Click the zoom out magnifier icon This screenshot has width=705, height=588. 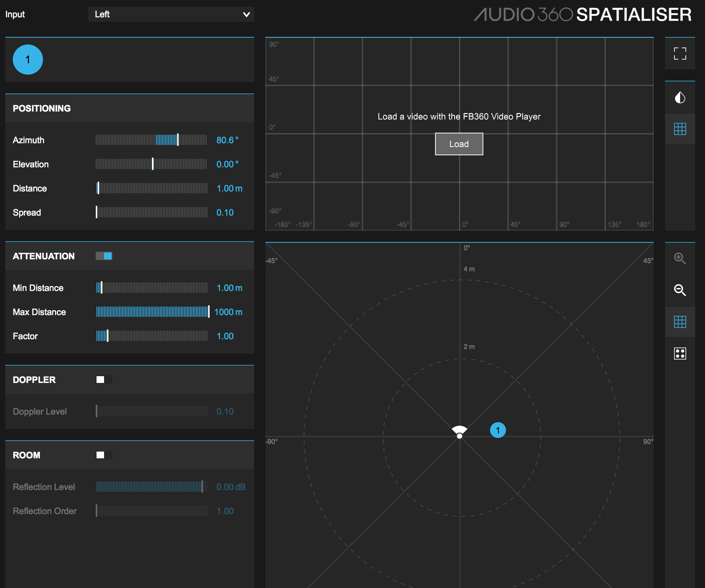[680, 290]
